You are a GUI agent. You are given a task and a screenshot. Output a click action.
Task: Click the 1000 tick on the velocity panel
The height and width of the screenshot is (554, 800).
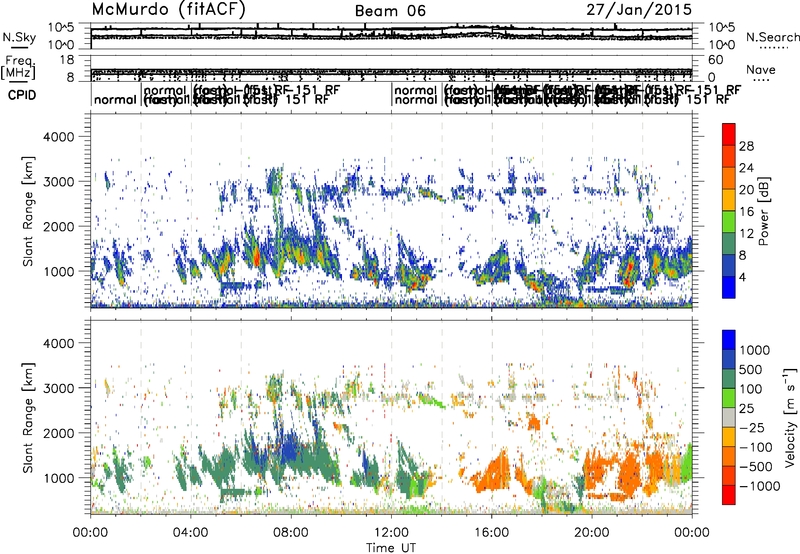click(58, 478)
